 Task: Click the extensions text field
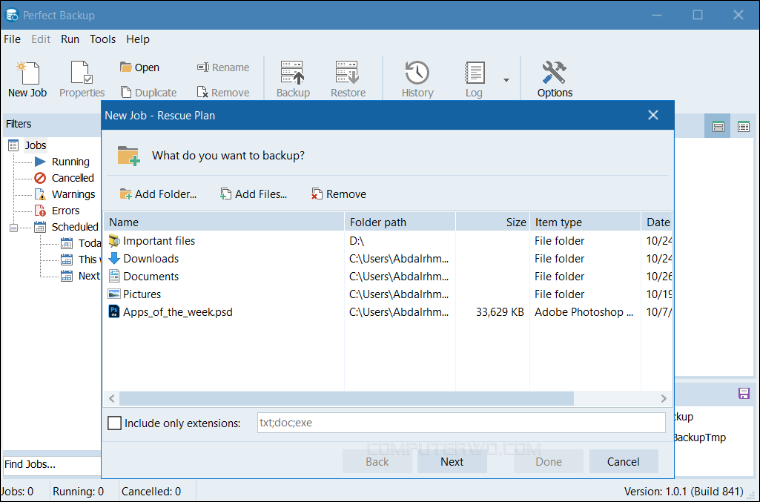click(461, 423)
